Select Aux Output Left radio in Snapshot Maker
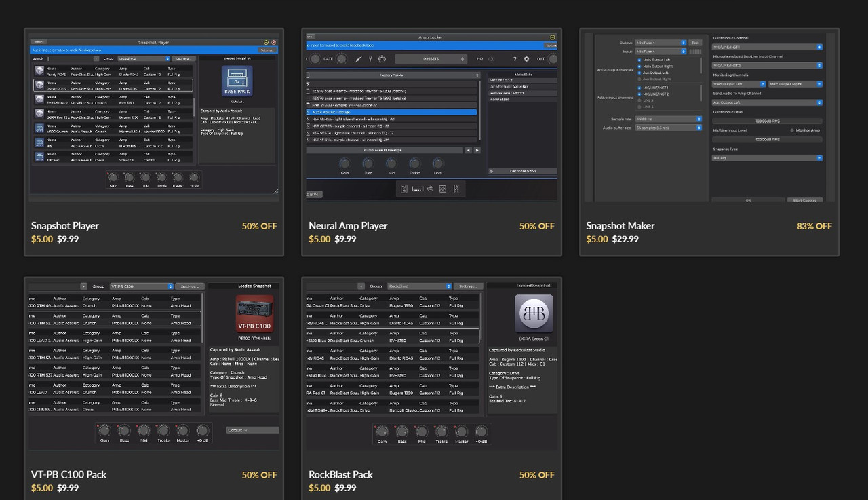The image size is (868, 500). click(x=639, y=73)
